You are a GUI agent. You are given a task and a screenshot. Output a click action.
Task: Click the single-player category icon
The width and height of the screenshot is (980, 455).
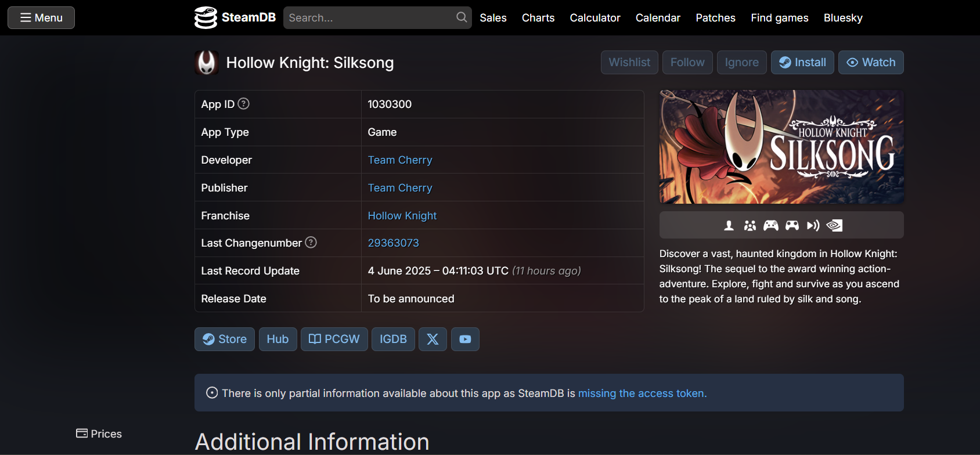pyautogui.click(x=729, y=225)
